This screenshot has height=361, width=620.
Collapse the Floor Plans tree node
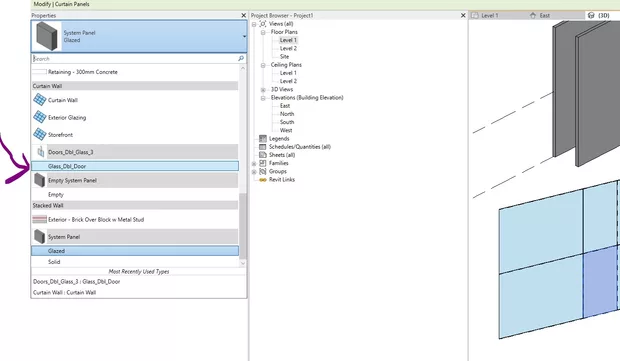coord(263,32)
